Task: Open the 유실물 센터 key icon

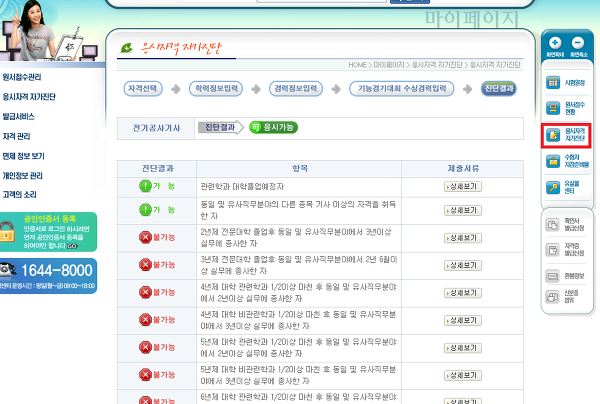Action: pos(553,187)
